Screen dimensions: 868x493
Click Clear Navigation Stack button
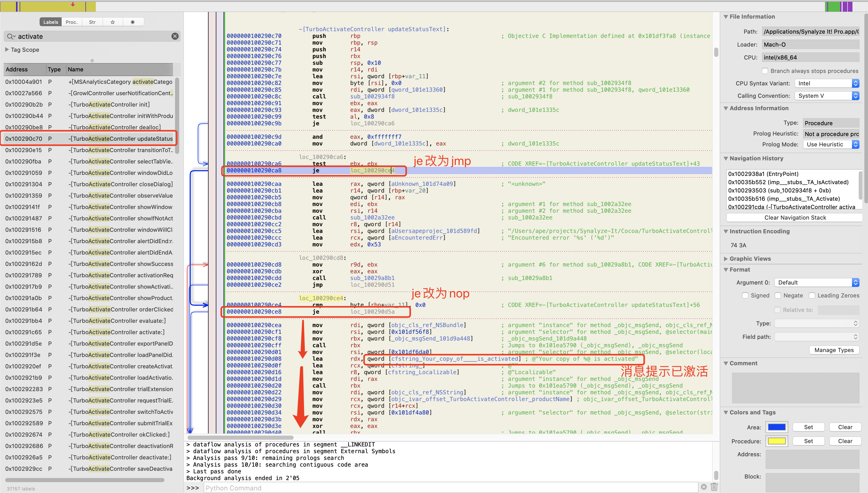click(795, 217)
